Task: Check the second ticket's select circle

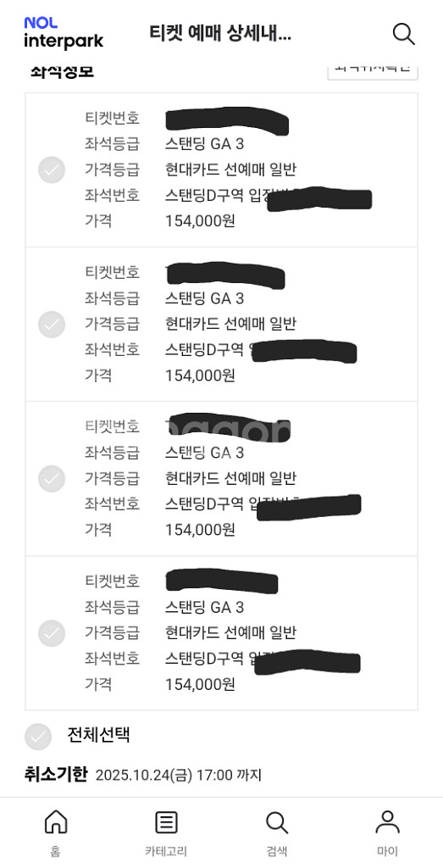Action: [x=52, y=325]
